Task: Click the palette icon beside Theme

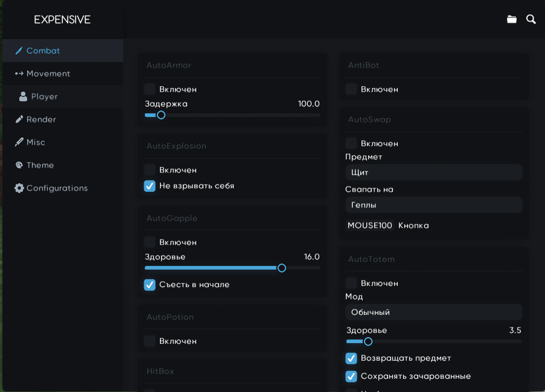Action: 19,165
